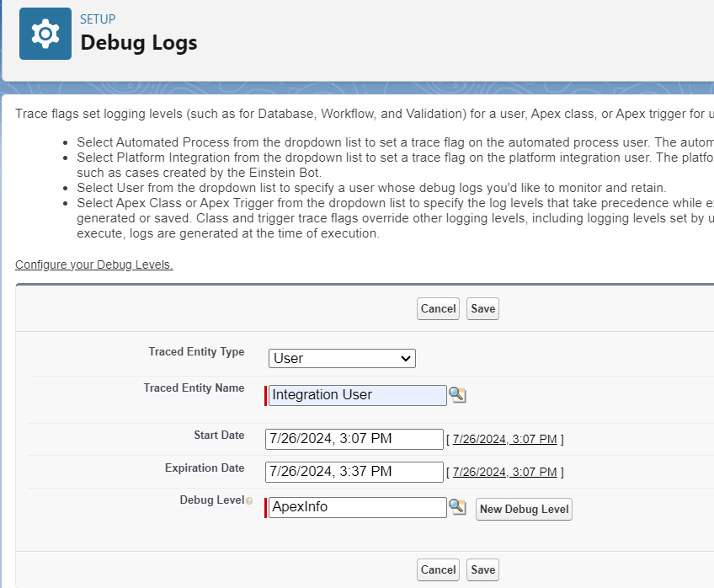Click the bottom Save button
The height and width of the screenshot is (588, 714).
482,569
